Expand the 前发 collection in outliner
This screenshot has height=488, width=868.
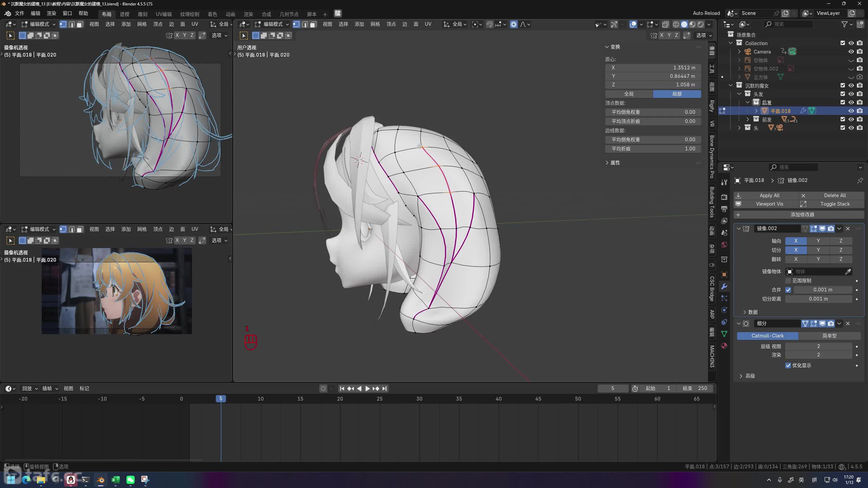coord(748,119)
